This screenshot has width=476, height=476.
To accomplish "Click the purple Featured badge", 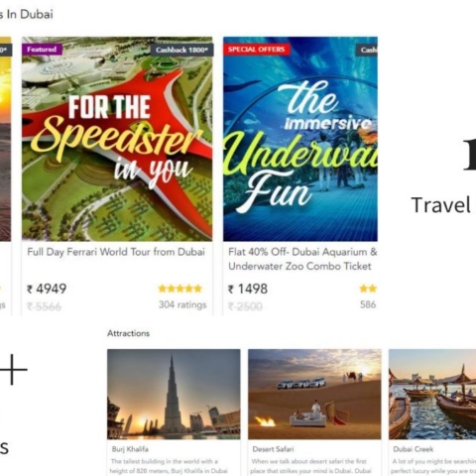I will click(42, 50).
